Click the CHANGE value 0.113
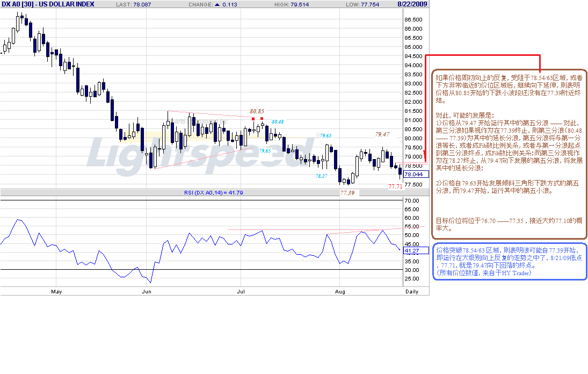The height and width of the screenshot is (374, 588). [229, 4]
